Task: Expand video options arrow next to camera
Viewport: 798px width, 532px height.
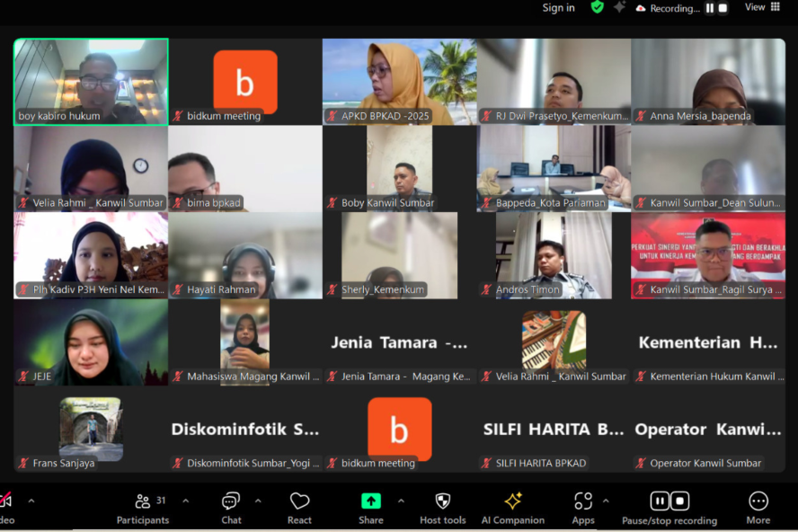Action: (31, 501)
